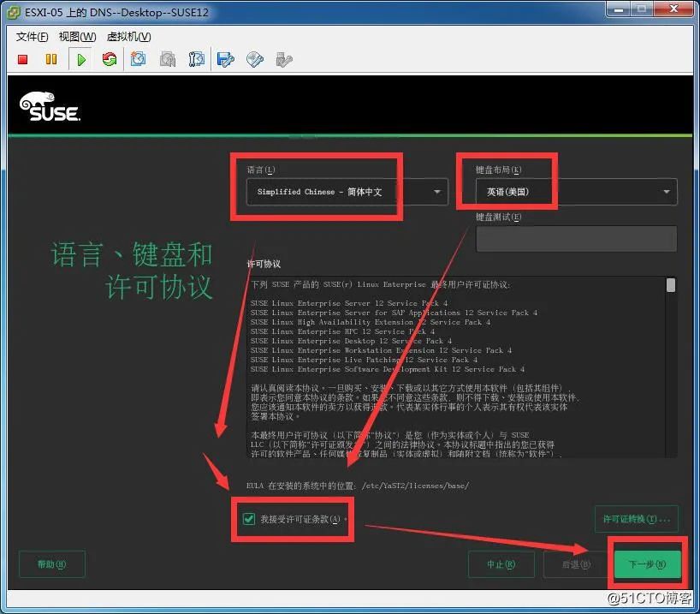Open the 虚拟机(V) menu
The width and height of the screenshot is (700, 614).
[129, 37]
